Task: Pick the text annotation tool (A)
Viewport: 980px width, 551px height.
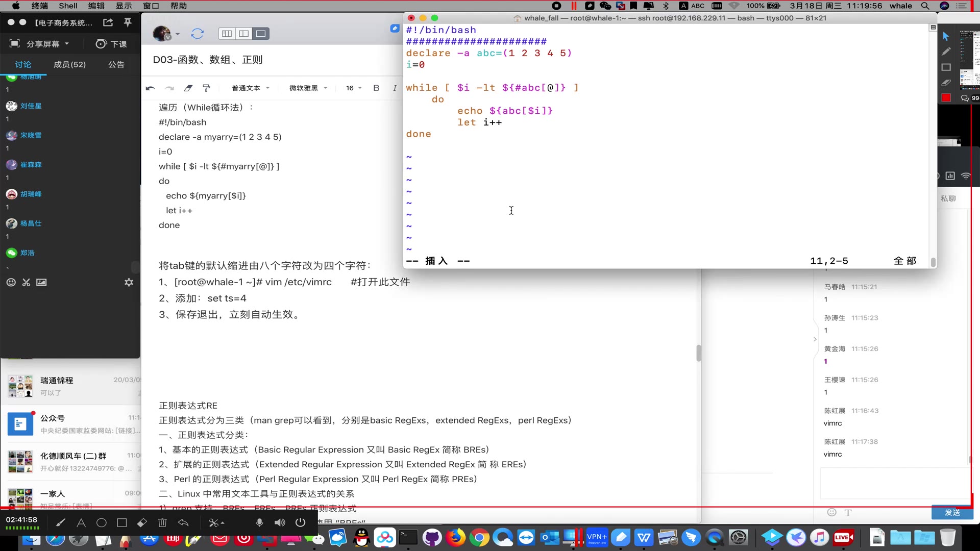Action: (x=81, y=523)
